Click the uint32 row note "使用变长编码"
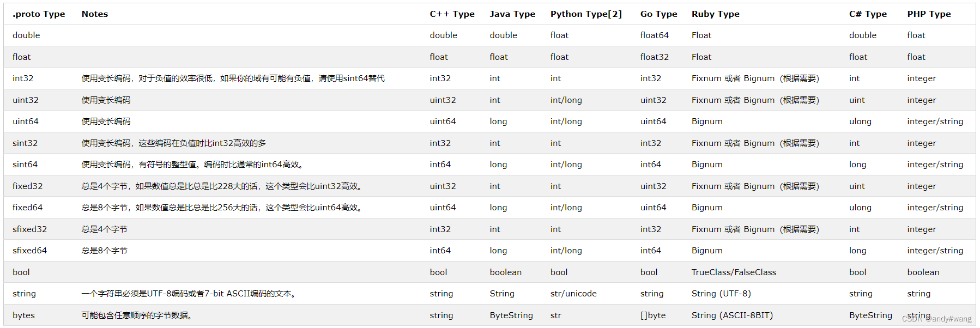980x328 pixels. (106, 100)
